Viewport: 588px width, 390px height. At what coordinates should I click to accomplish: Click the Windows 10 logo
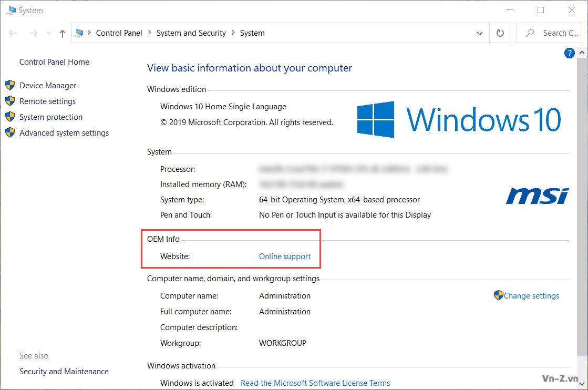click(459, 120)
